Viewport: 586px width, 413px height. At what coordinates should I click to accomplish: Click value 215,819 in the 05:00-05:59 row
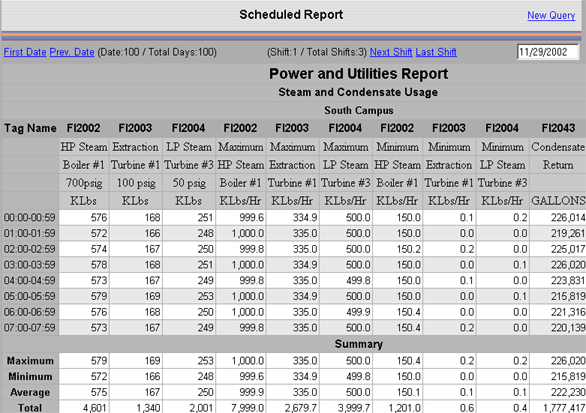568,296
